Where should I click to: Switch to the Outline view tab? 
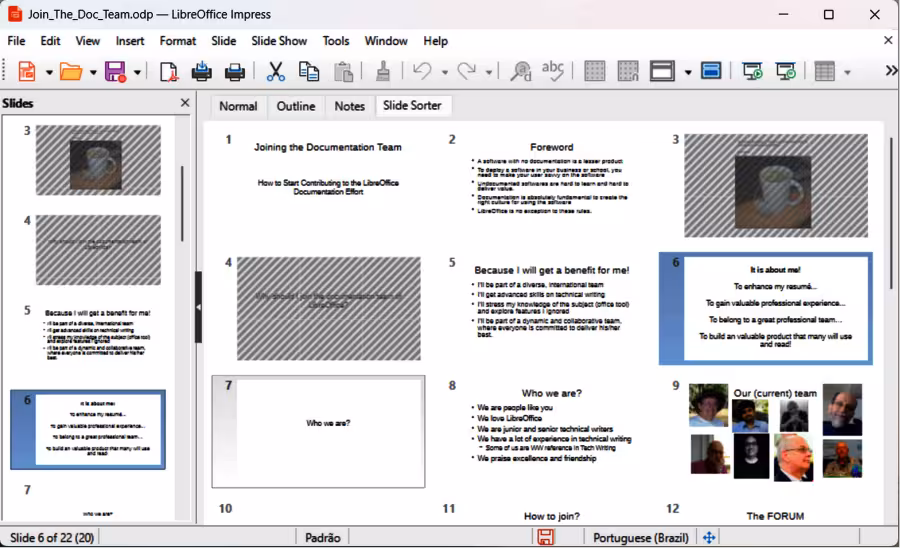[x=296, y=106]
